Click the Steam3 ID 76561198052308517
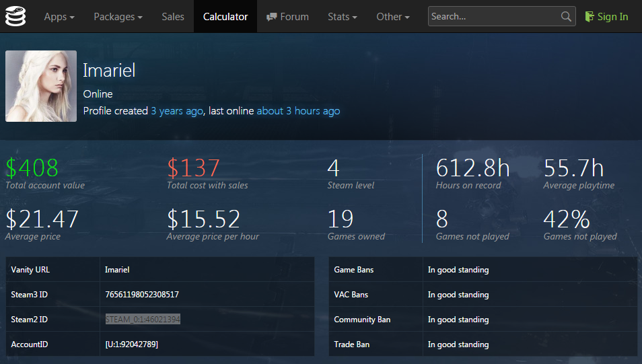642x364 pixels. [x=142, y=295]
